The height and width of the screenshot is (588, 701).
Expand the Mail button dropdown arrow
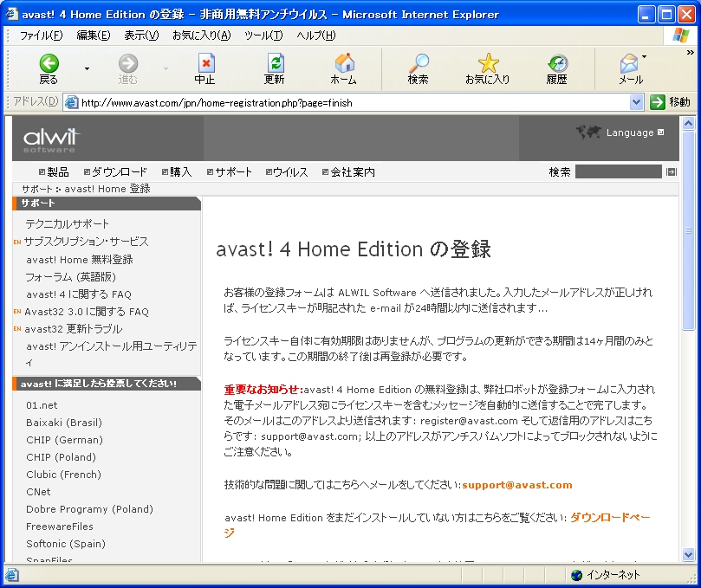click(644, 57)
